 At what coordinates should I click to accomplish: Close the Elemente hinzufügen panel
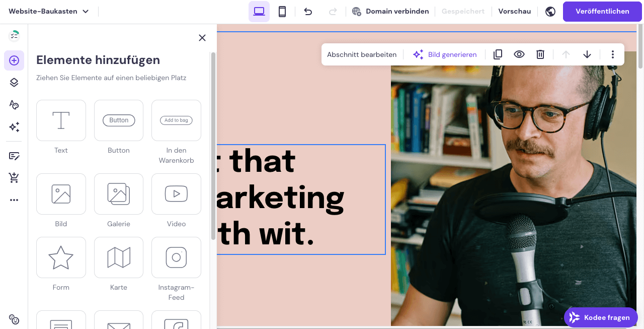pos(202,38)
